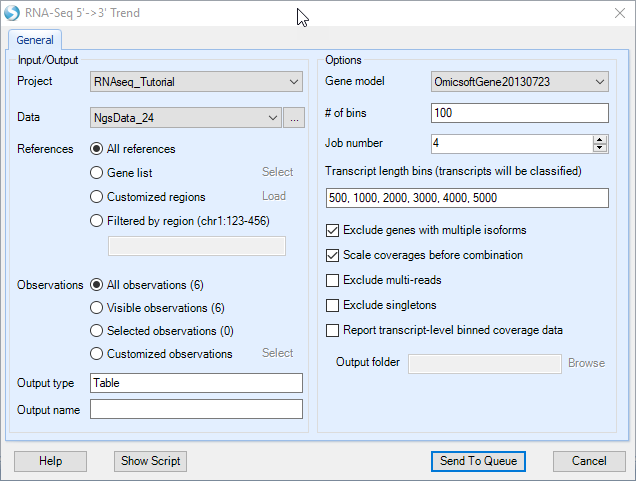Screen dimensions: 636x481
Task: Decrease Job number with down arrow
Action: coord(600,148)
